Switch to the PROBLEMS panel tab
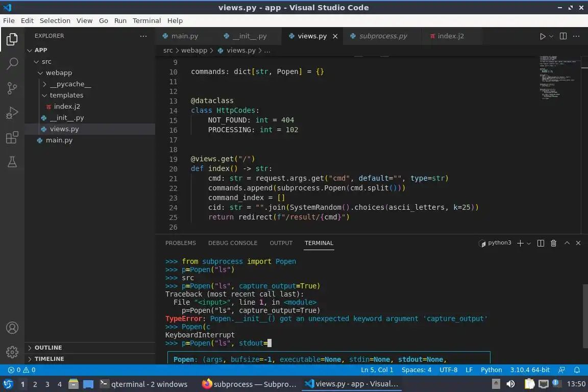 (x=180, y=243)
